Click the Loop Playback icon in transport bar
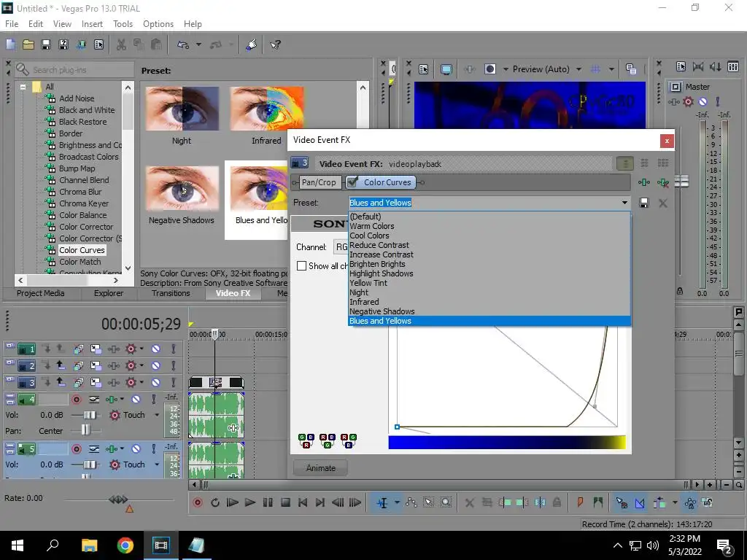This screenshot has height=560, width=747. point(215,502)
